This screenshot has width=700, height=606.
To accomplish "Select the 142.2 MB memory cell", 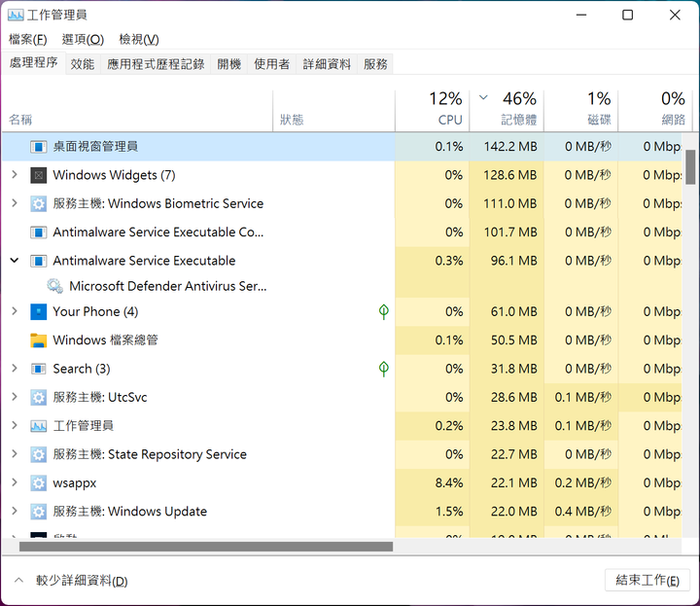I will [507, 147].
